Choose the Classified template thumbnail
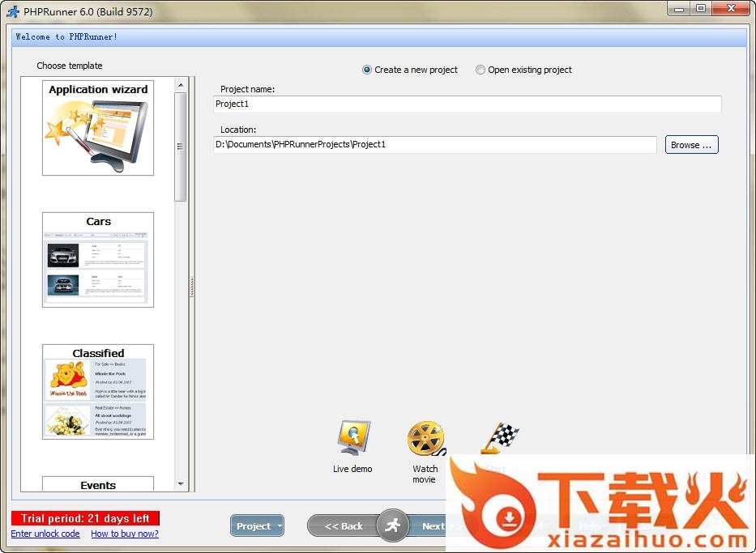Image resolution: width=756 pixels, height=553 pixels. click(98, 392)
